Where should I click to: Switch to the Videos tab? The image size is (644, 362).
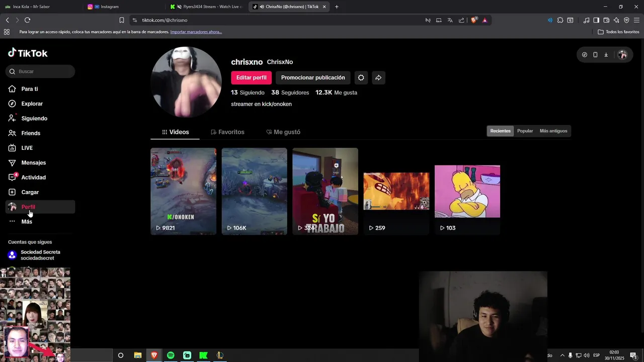click(x=175, y=132)
